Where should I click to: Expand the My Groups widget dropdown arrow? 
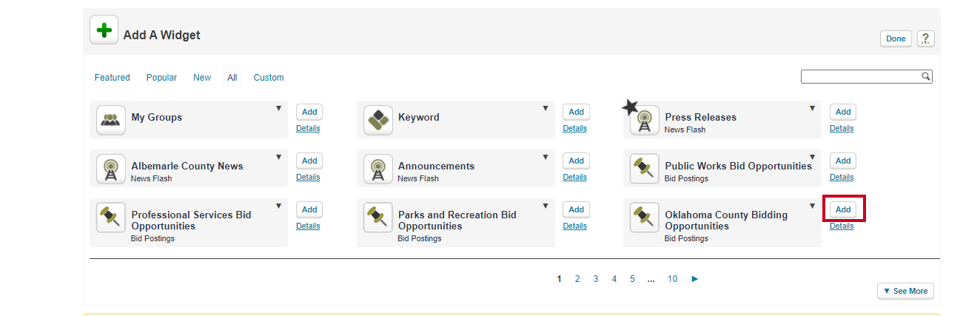click(x=279, y=109)
